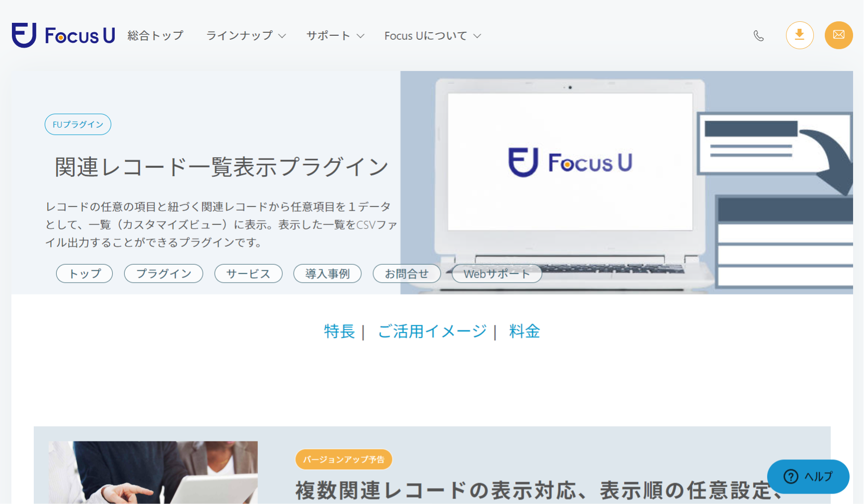Select the サービス pill button
This screenshot has width=864, height=504.
(x=248, y=274)
